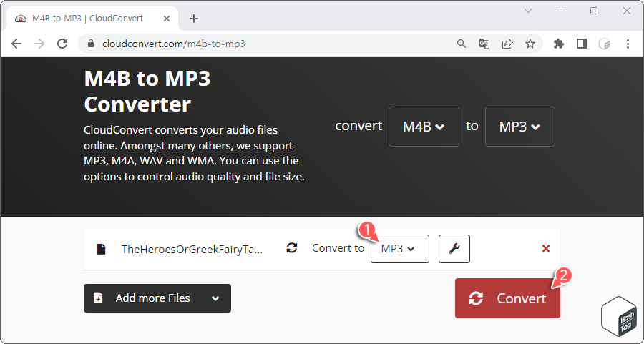Open the Convert to MP3 dropdown
This screenshot has height=344, width=644.
[x=399, y=249]
